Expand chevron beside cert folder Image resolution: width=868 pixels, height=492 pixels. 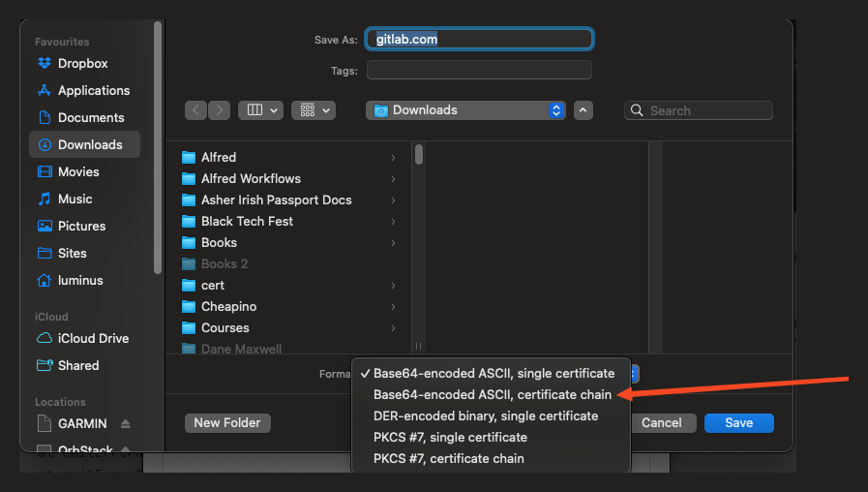(x=393, y=286)
